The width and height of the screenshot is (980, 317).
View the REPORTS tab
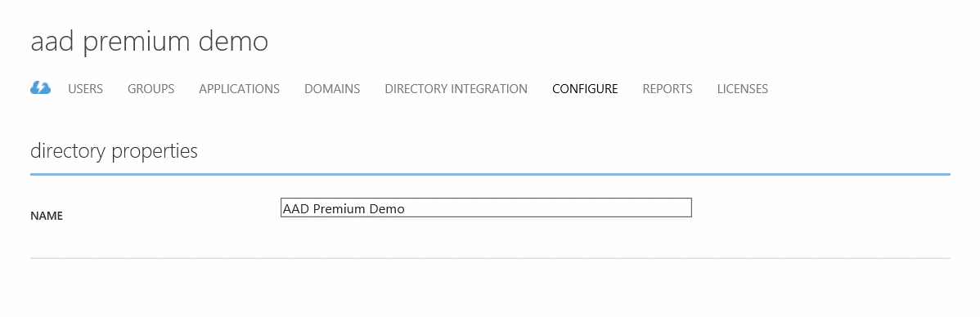(x=668, y=88)
